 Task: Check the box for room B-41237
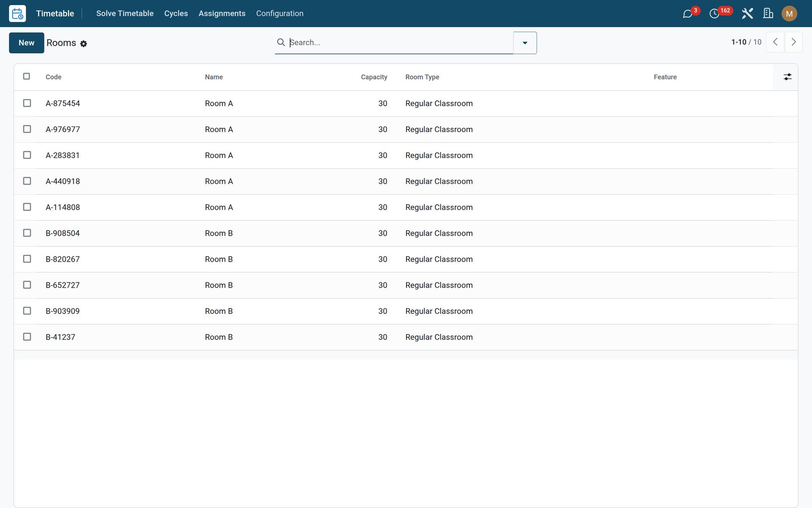(27, 337)
